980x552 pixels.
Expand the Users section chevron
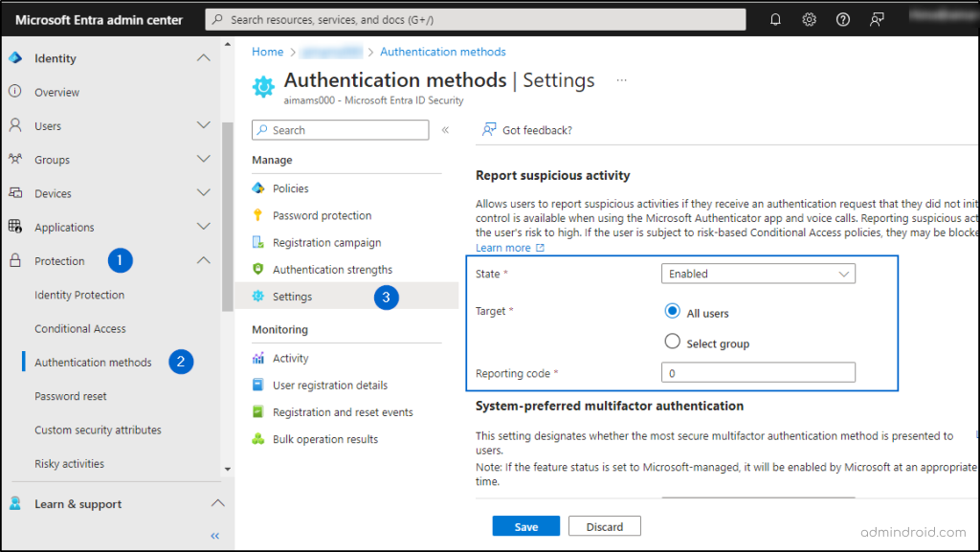click(x=203, y=125)
